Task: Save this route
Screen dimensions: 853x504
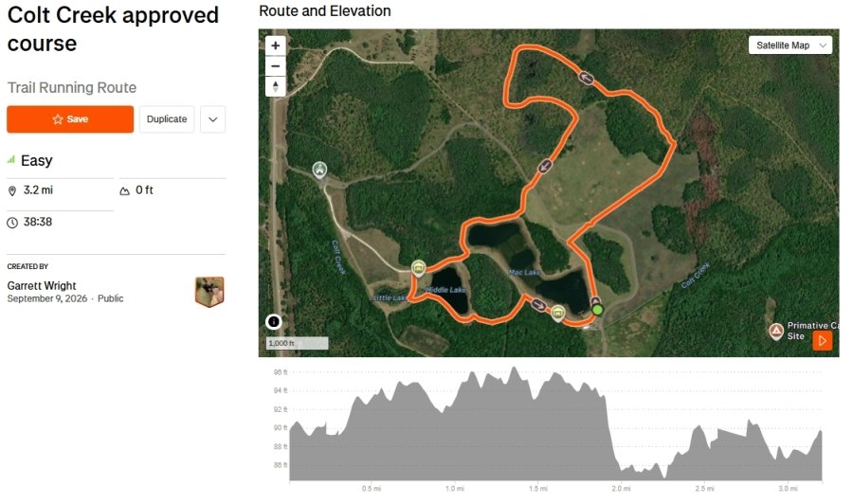Action: point(70,119)
